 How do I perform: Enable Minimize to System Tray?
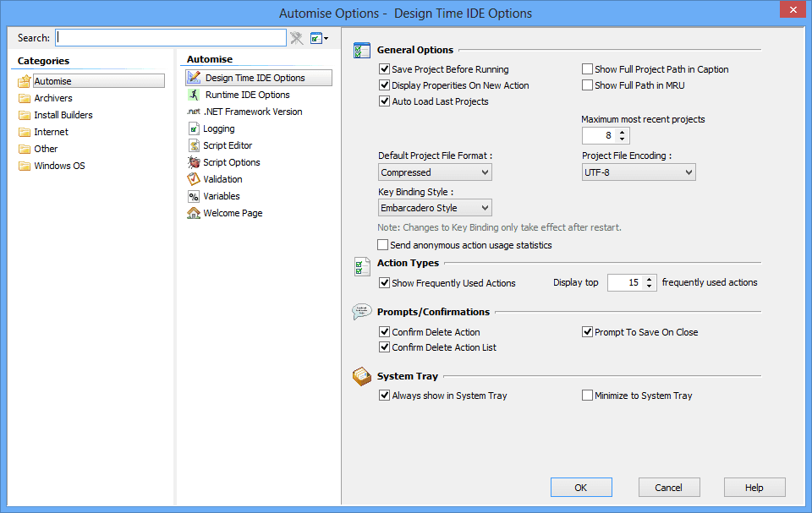coord(587,396)
